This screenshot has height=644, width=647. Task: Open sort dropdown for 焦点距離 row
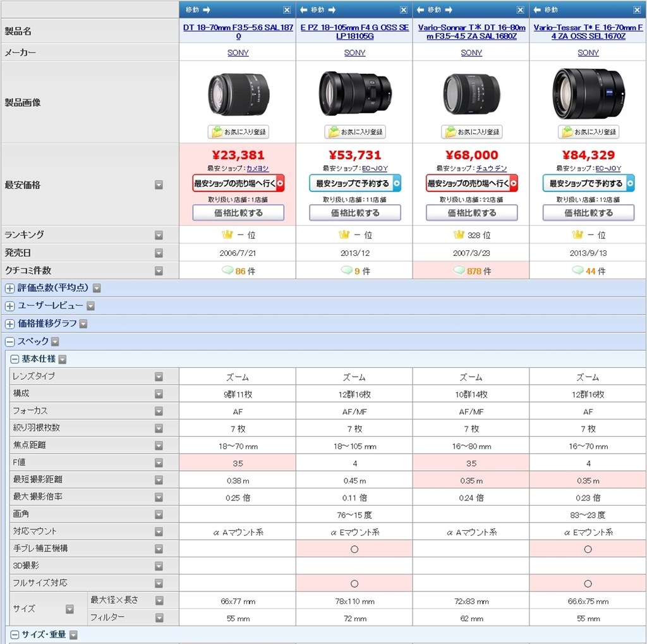click(159, 446)
